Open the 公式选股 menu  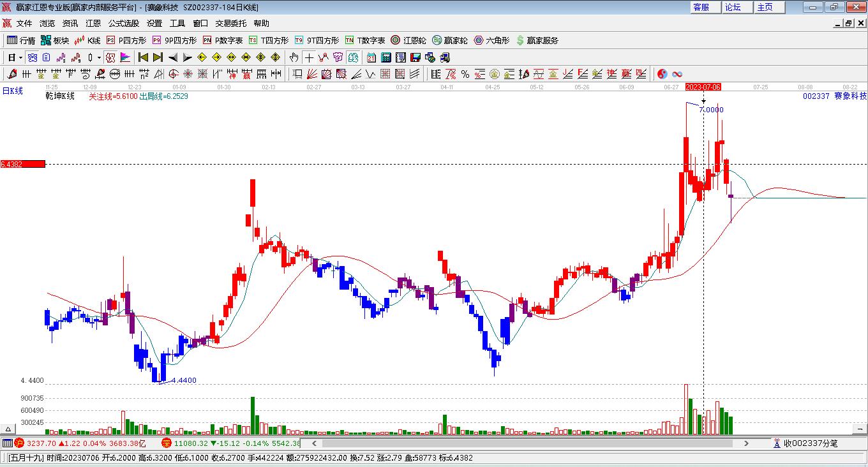pos(123,24)
